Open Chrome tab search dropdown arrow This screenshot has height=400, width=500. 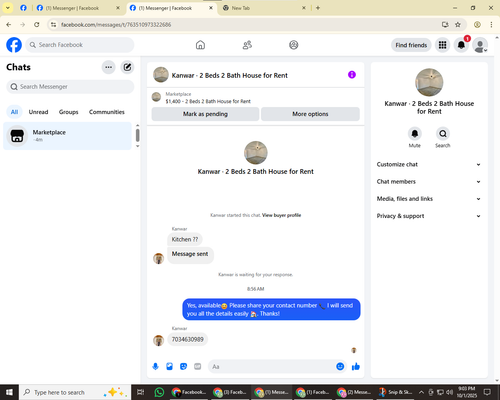click(8, 8)
